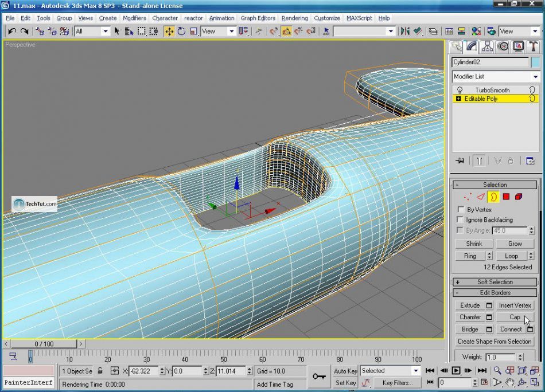Click the Zoom Extents viewport icon

click(x=521, y=370)
